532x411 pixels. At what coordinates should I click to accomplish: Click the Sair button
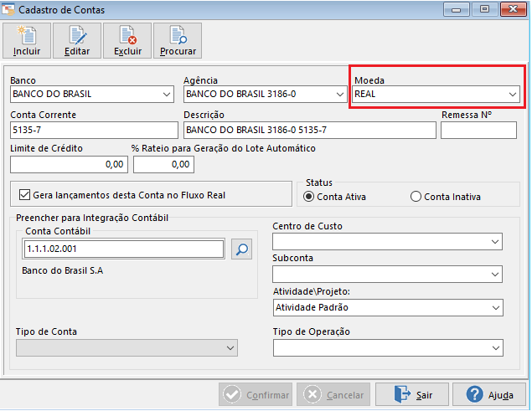412,395
